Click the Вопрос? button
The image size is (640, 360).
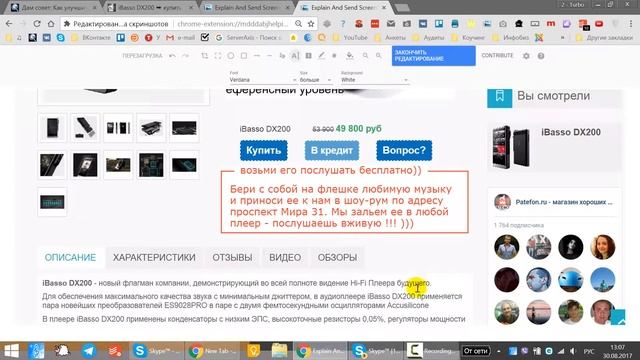tap(404, 150)
